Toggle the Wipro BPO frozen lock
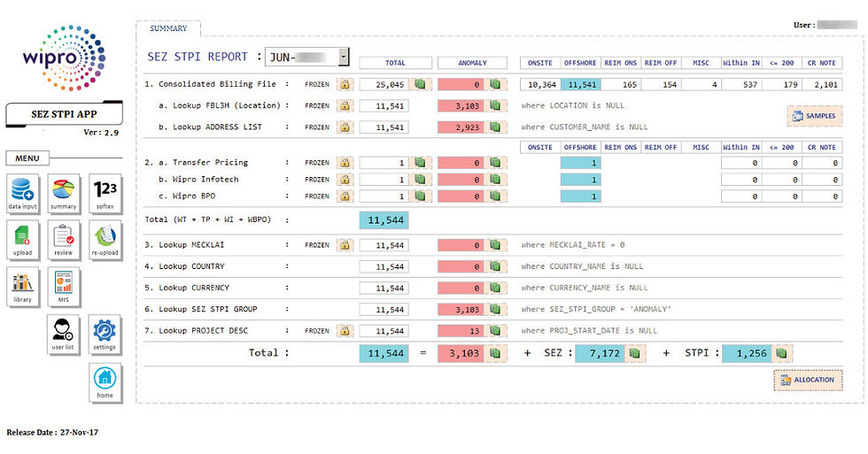The image size is (868, 454). 345,196
